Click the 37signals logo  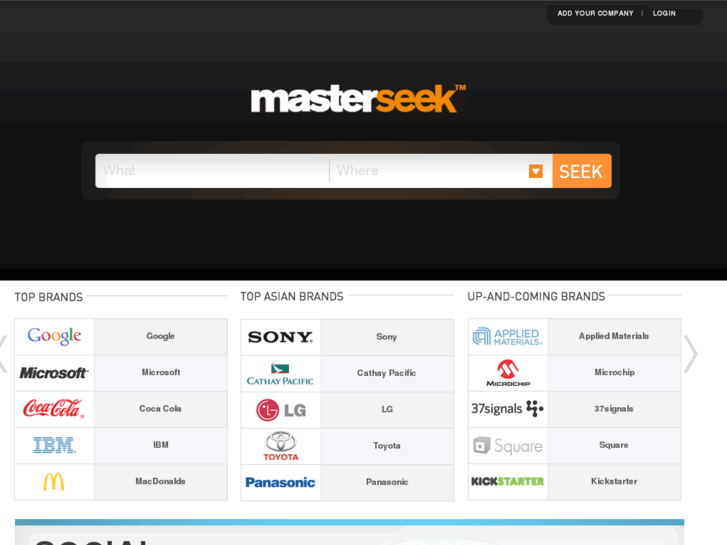(508, 409)
